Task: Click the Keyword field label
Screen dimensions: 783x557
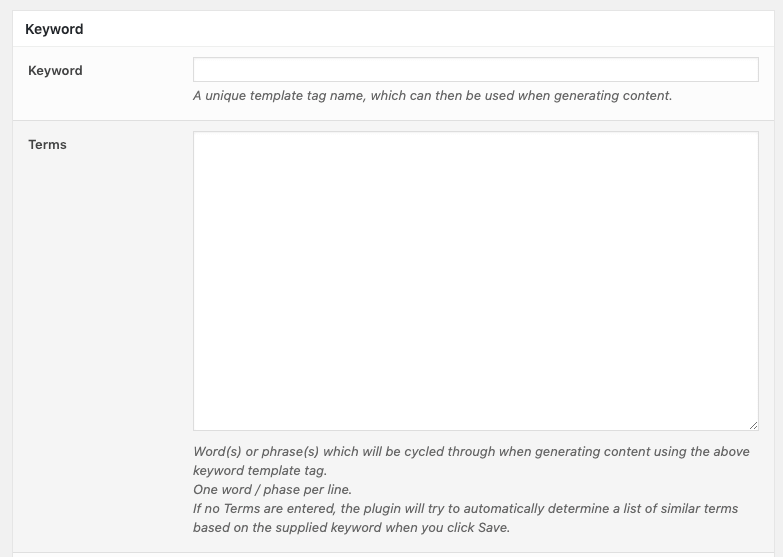Action: click(55, 71)
